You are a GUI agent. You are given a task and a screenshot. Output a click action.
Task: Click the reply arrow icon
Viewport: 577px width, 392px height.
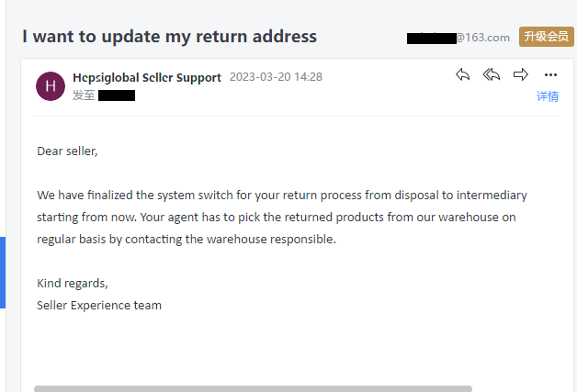[462, 74]
